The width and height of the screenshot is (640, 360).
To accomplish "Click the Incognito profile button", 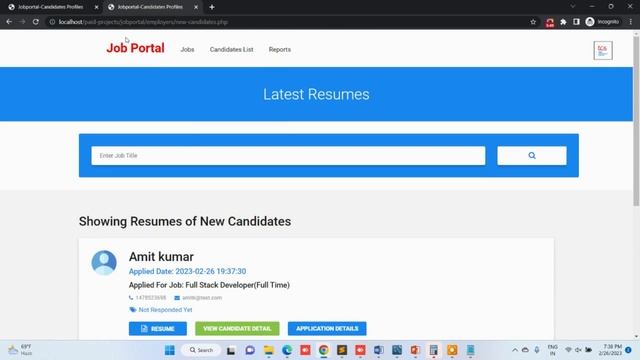I will tap(602, 22).
